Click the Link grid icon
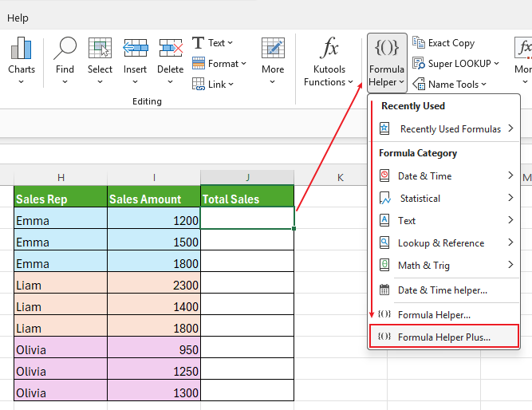Viewport: 532px width, 410px height. tap(199, 84)
